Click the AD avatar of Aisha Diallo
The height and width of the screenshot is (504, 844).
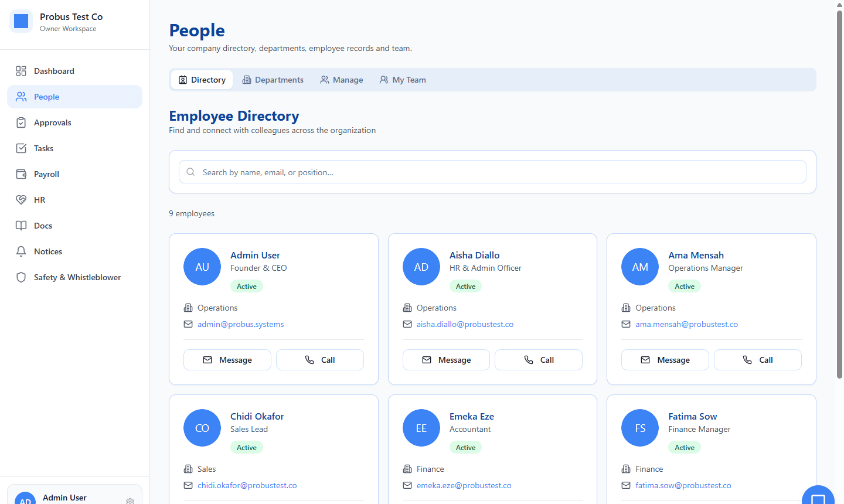click(x=421, y=267)
